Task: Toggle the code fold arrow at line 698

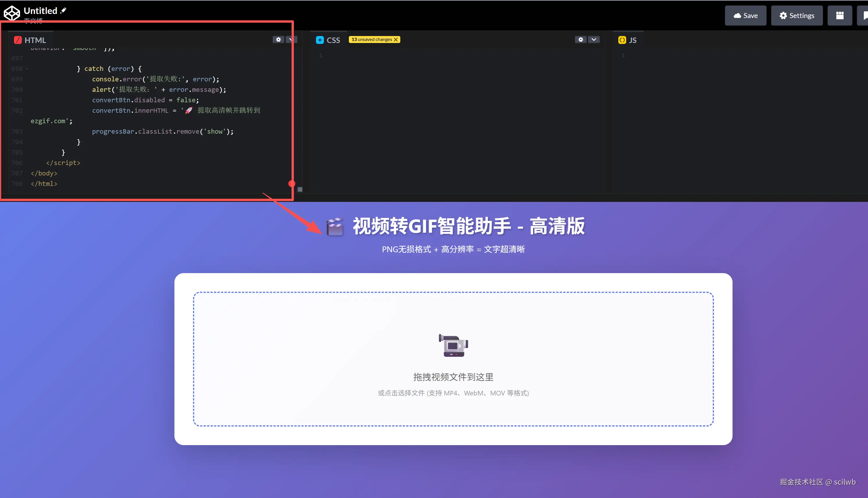Action: click(x=27, y=69)
